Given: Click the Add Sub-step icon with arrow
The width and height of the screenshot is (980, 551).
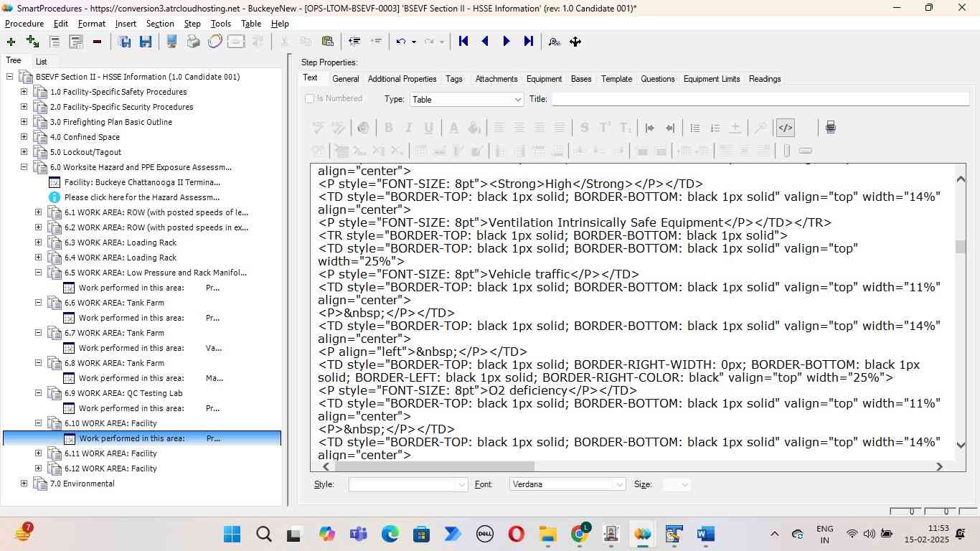Looking at the screenshot, I should [32, 42].
